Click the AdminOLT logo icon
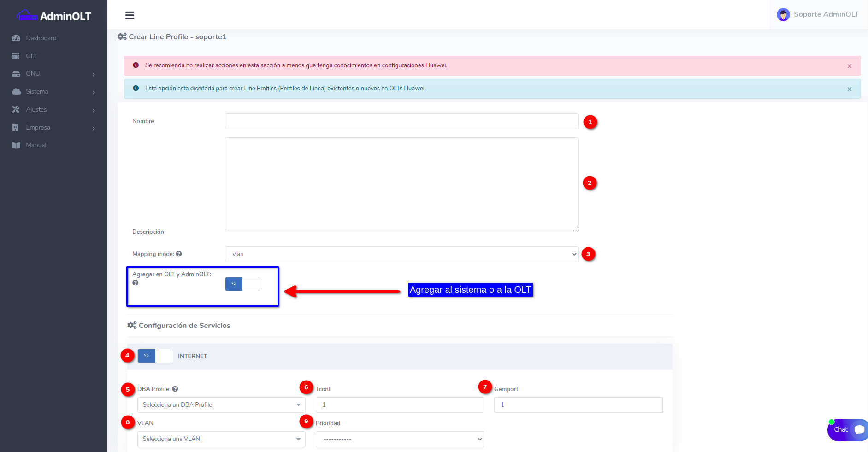The width and height of the screenshot is (868, 452). click(27, 16)
